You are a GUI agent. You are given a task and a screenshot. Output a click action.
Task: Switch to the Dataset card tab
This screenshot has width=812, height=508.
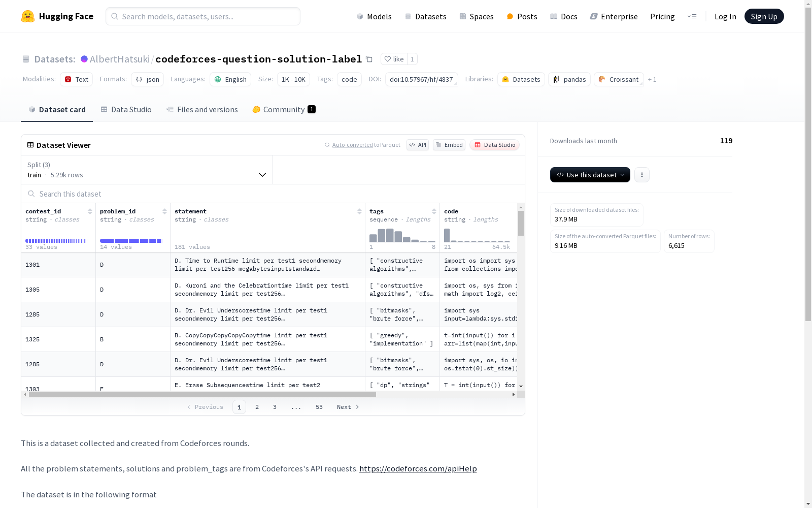point(57,109)
